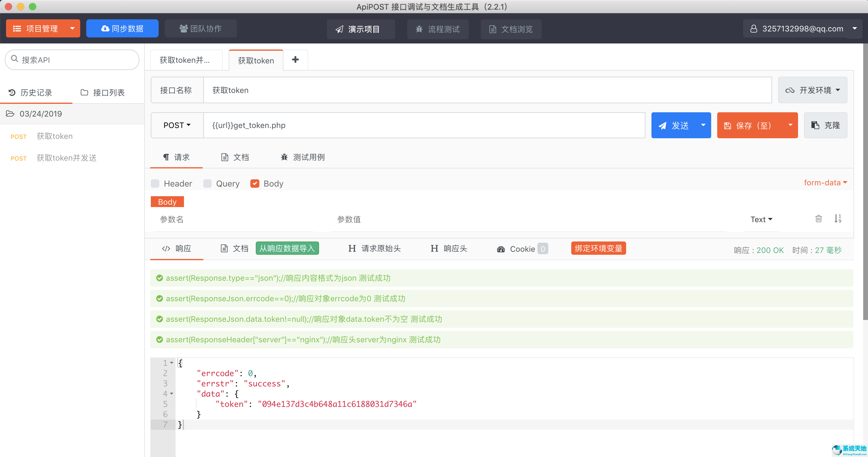
Task: Click the 同步数据 button
Action: coord(122,28)
